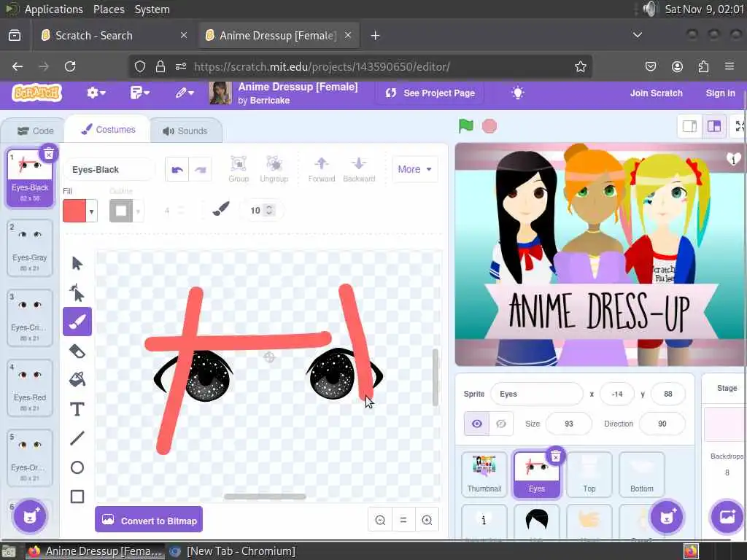Open the File menu dropdown

pos(139,93)
